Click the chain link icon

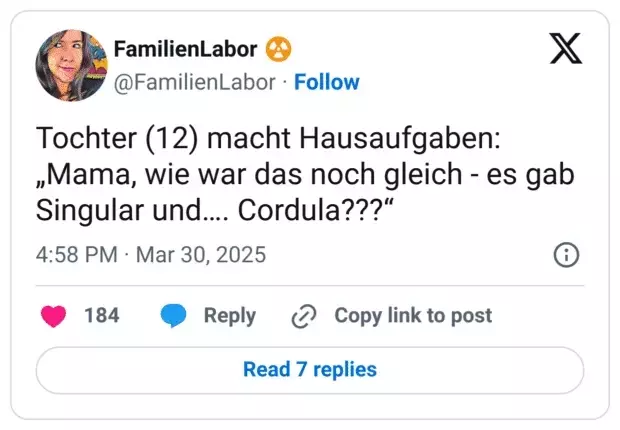pos(304,316)
